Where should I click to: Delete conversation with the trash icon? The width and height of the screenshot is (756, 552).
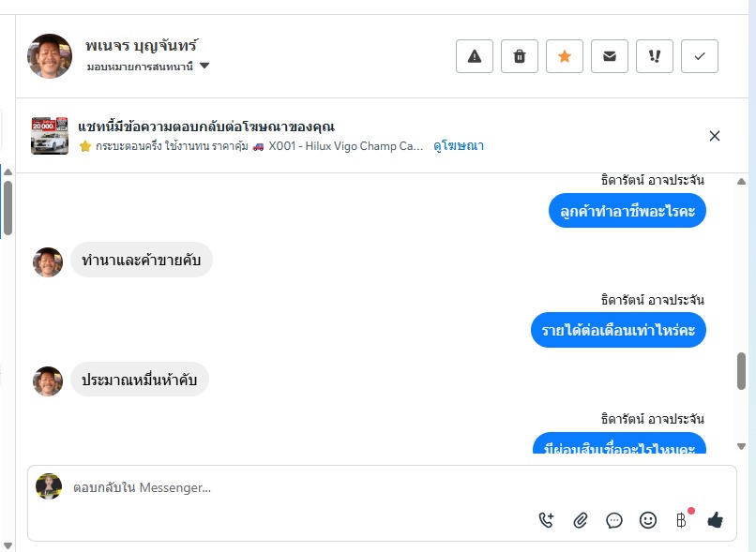tap(520, 56)
